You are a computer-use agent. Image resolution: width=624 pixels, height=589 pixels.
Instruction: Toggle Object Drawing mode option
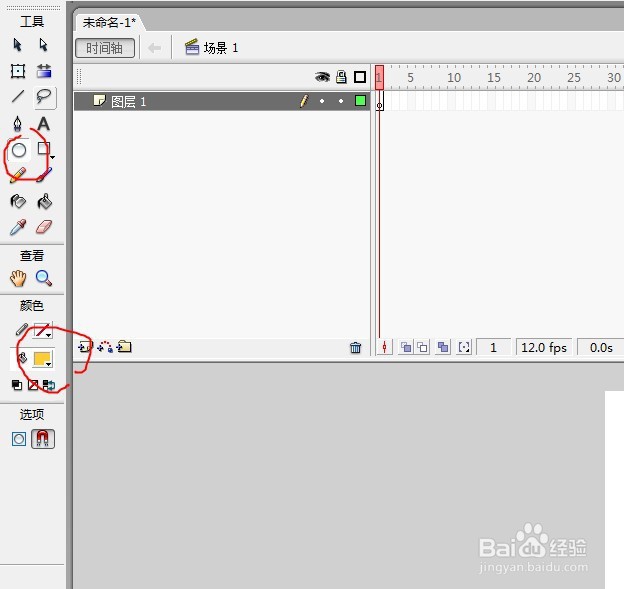19,439
